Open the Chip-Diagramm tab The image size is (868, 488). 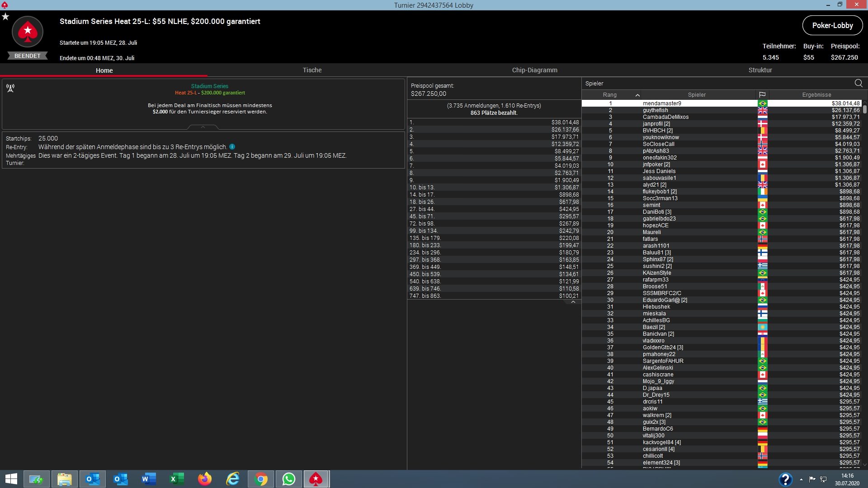tap(534, 70)
